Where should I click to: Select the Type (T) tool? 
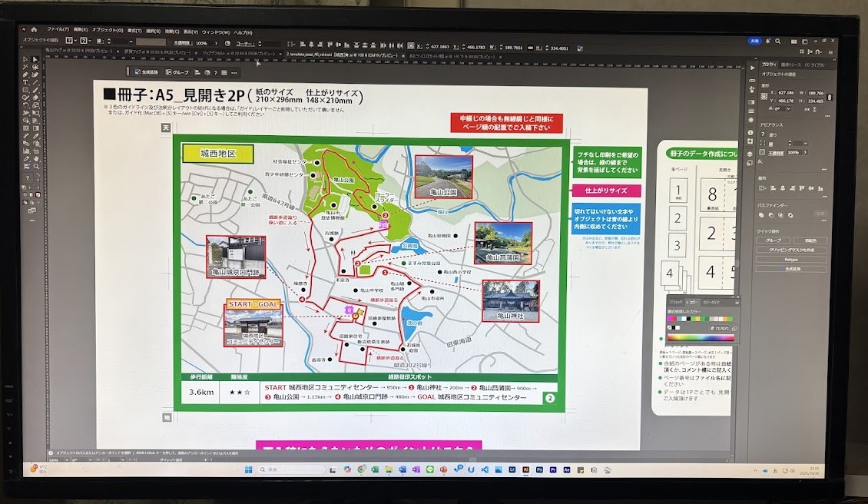click(25, 82)
